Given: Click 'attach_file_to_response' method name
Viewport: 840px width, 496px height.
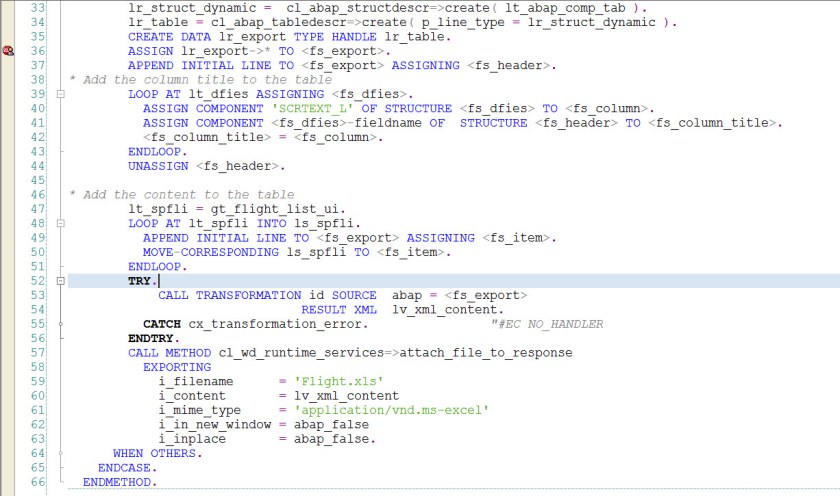Looking at the screenshot, I should (486, 353).
